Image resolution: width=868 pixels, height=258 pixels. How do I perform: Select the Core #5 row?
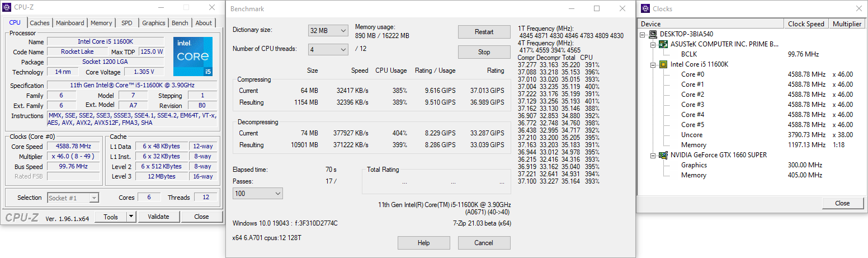(x=752, y=125)
